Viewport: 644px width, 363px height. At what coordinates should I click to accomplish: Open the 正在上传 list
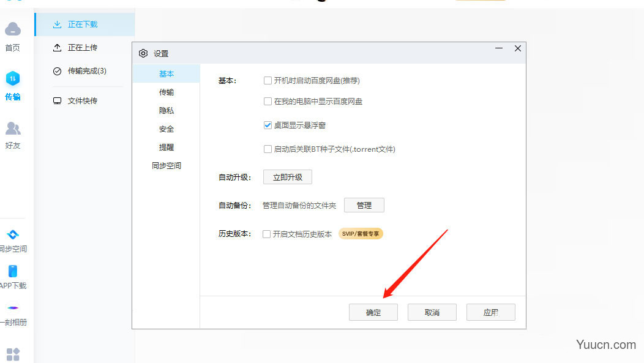pos(84,48)
